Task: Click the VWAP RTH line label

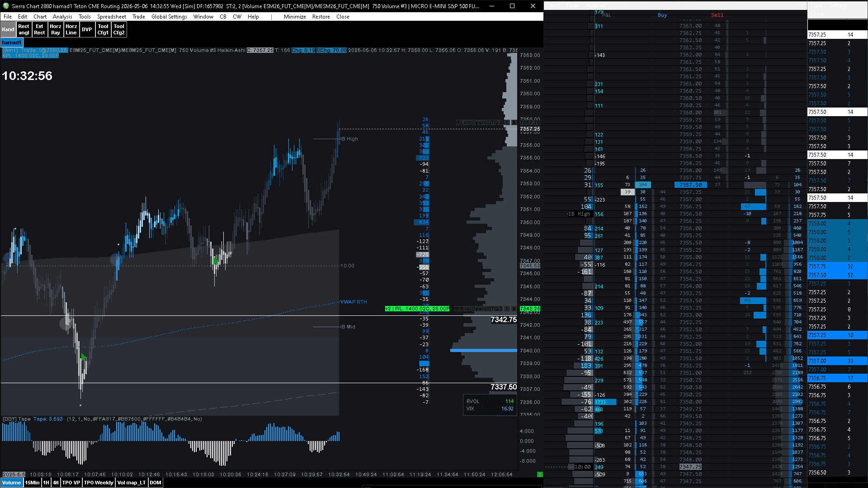Action: point(354,302)
